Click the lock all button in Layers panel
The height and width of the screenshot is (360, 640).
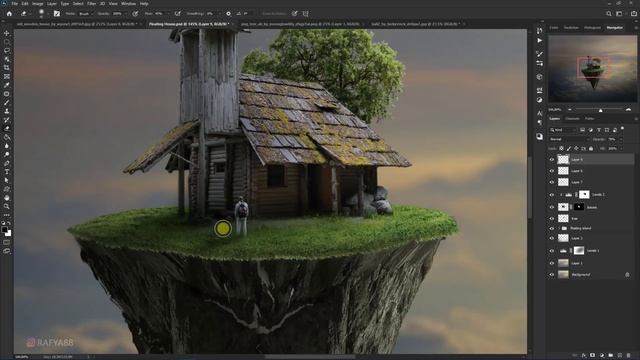tap(591, 149)
